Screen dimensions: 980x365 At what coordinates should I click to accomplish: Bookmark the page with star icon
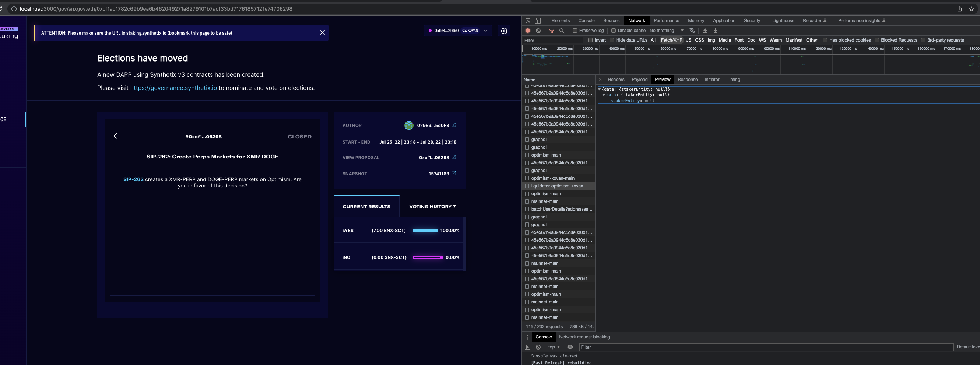tap(971, 9)
